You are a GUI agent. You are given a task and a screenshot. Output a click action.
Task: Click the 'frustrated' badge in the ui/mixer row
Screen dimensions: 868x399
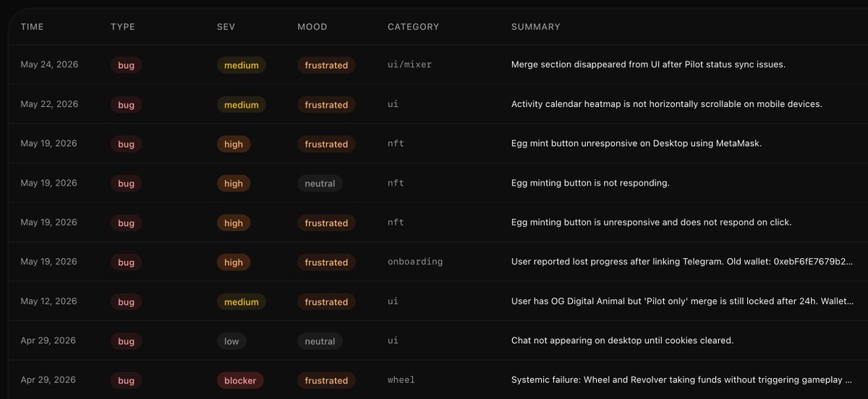(326, 65)
